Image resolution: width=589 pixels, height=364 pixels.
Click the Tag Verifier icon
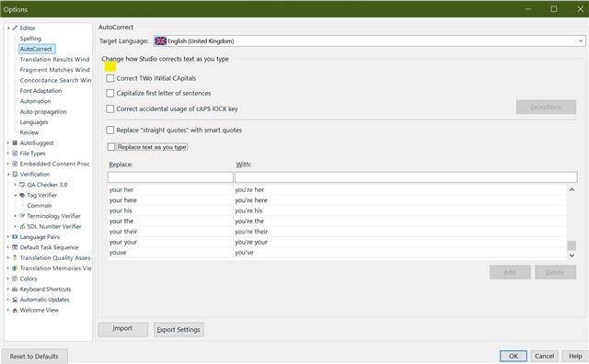point(22,195)
